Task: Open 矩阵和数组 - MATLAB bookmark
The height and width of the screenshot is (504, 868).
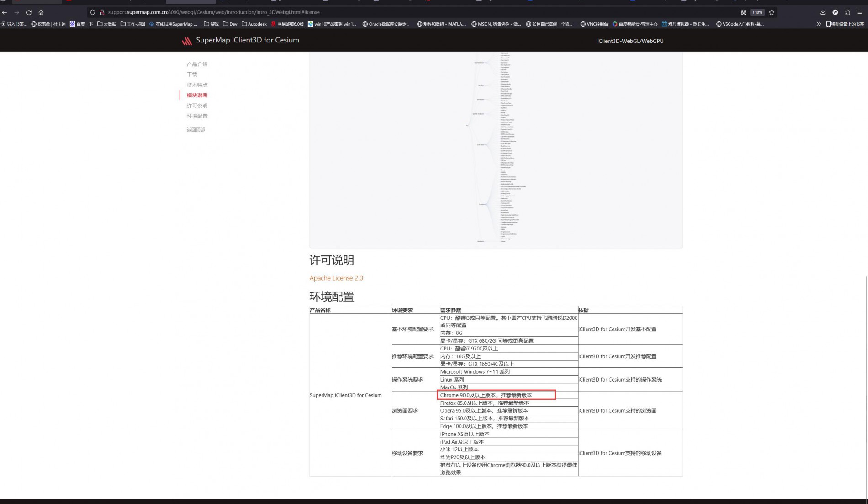Action: (441, 24)
